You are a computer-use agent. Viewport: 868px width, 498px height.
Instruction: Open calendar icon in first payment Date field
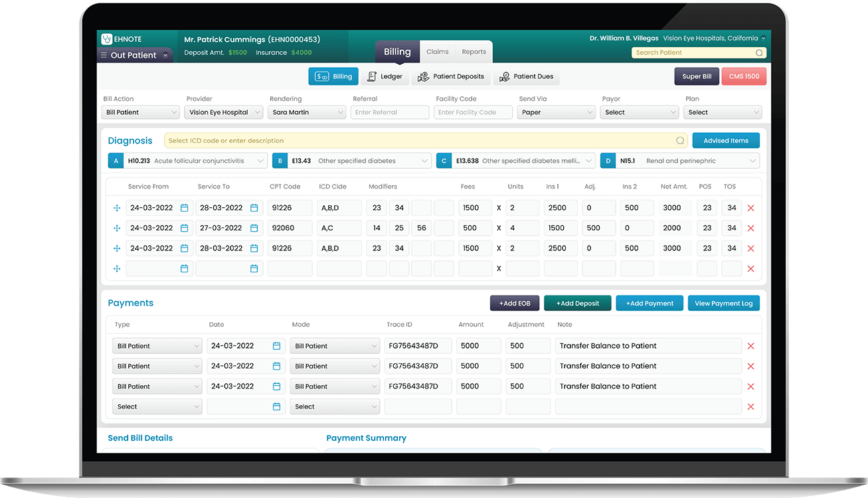tap(276, 346)
